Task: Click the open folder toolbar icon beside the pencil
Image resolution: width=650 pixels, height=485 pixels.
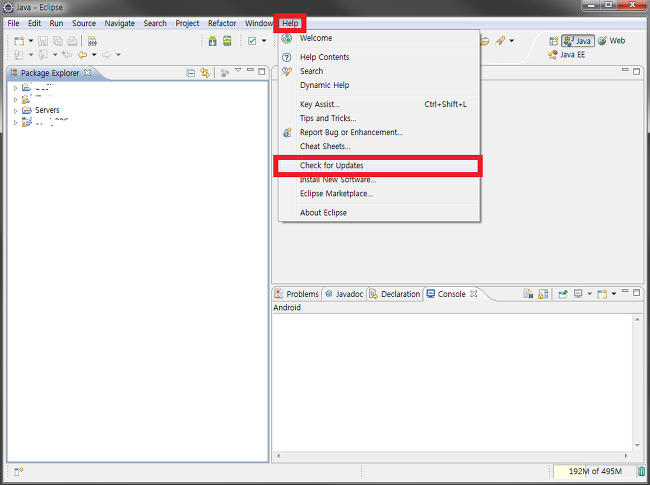Action: point(485,41)
